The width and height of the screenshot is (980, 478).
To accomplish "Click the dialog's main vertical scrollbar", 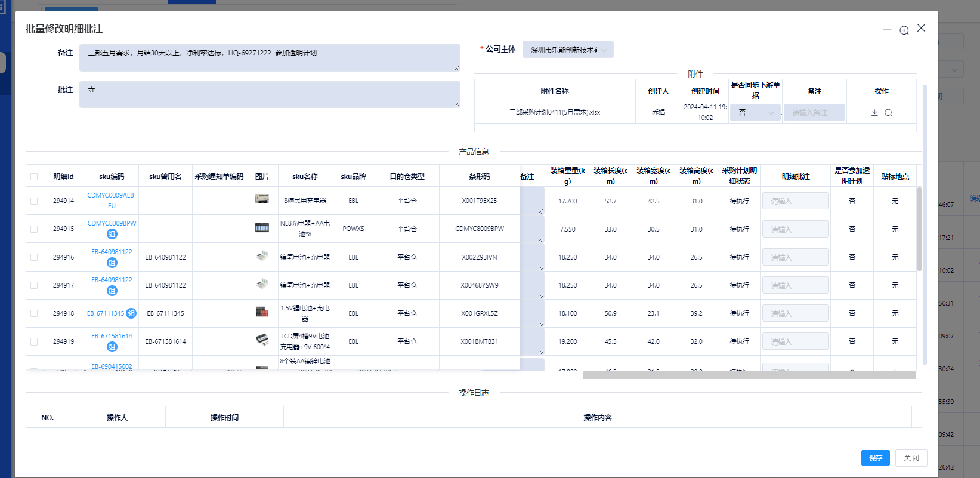I will pyautogui.click(x=925, y=224).
